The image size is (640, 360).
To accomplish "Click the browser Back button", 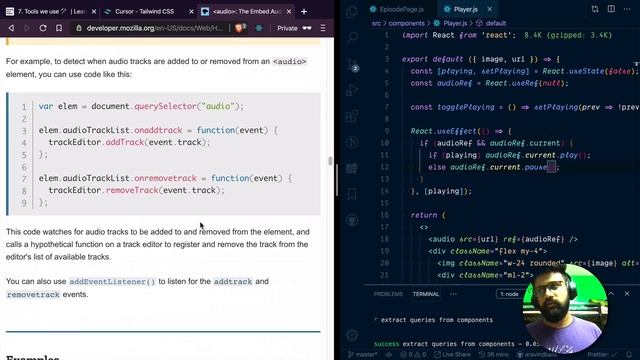I will 11,28.
